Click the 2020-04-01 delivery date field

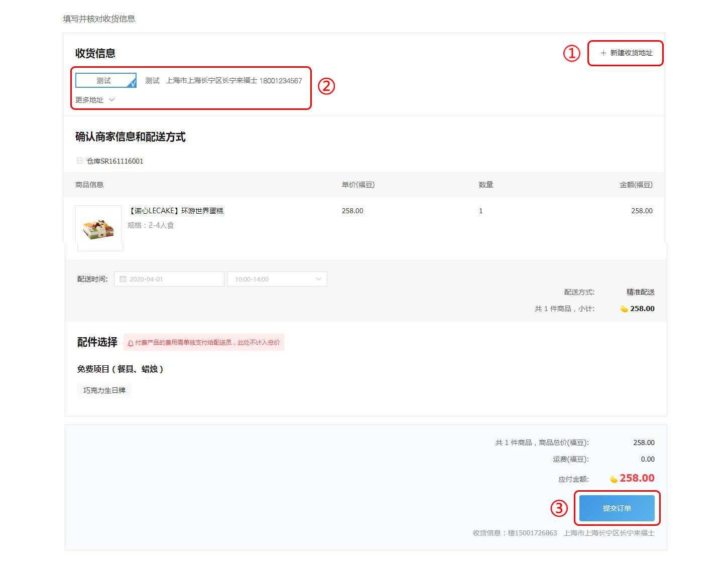(x=169, y=279)
